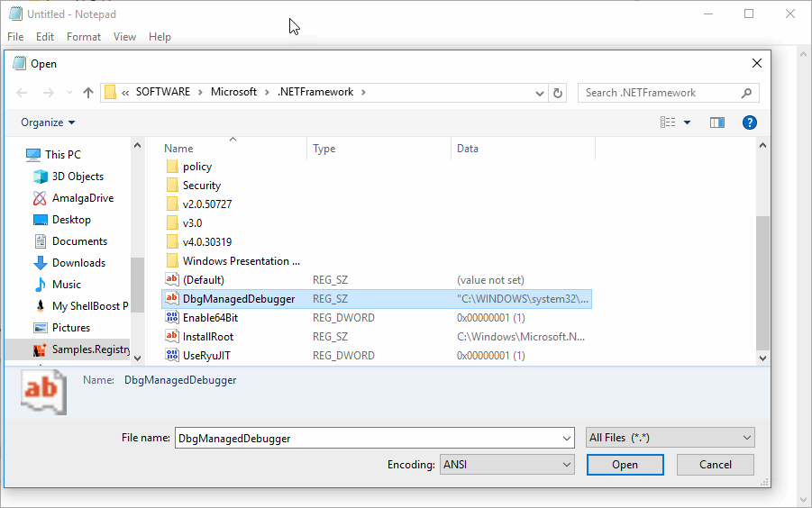Image resolution: width=812 pixels, height=508 pixels.
Task: Open the recent locations dropdown arrow
Action: pyautogui.click(x=70, y=93)
